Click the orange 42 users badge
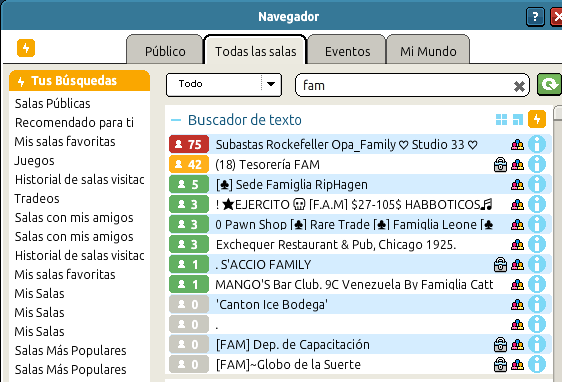562x382 pixels. point(189,164)
